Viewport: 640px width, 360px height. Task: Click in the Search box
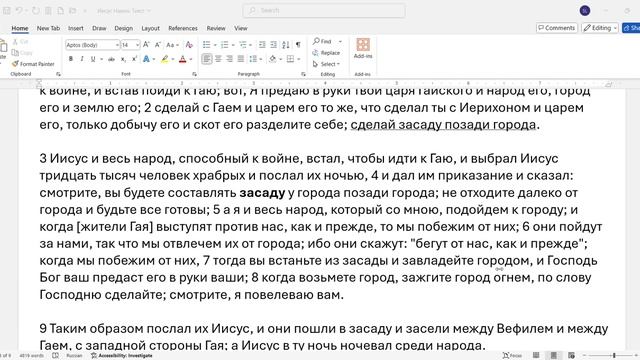click(324, 11)
